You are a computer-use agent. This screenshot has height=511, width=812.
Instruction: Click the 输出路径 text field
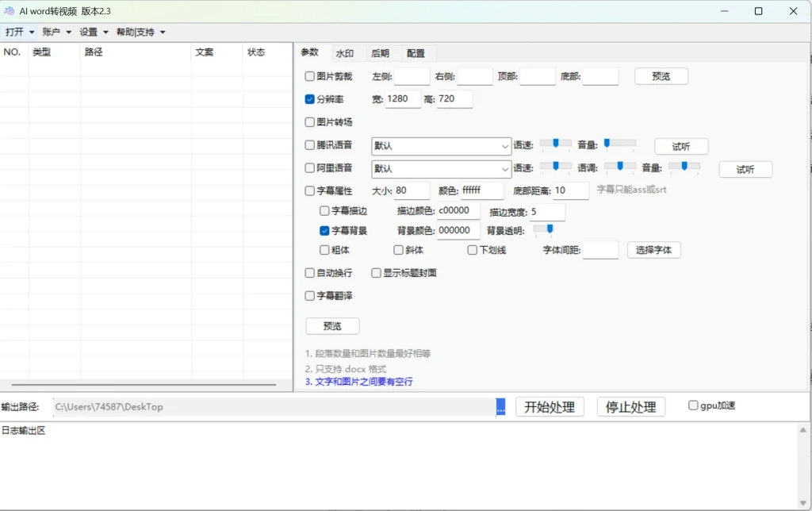274,407
